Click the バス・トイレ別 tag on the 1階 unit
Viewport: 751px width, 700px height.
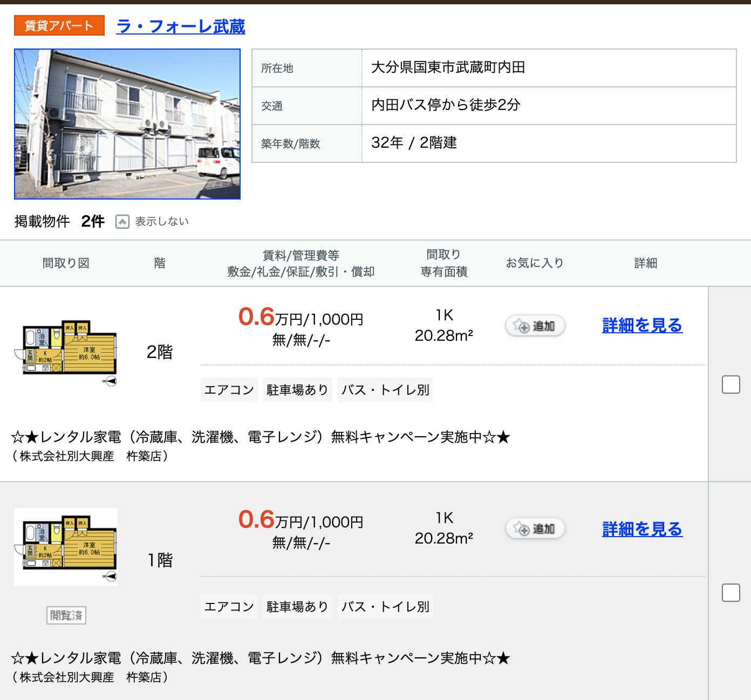[x=385, y=607]
